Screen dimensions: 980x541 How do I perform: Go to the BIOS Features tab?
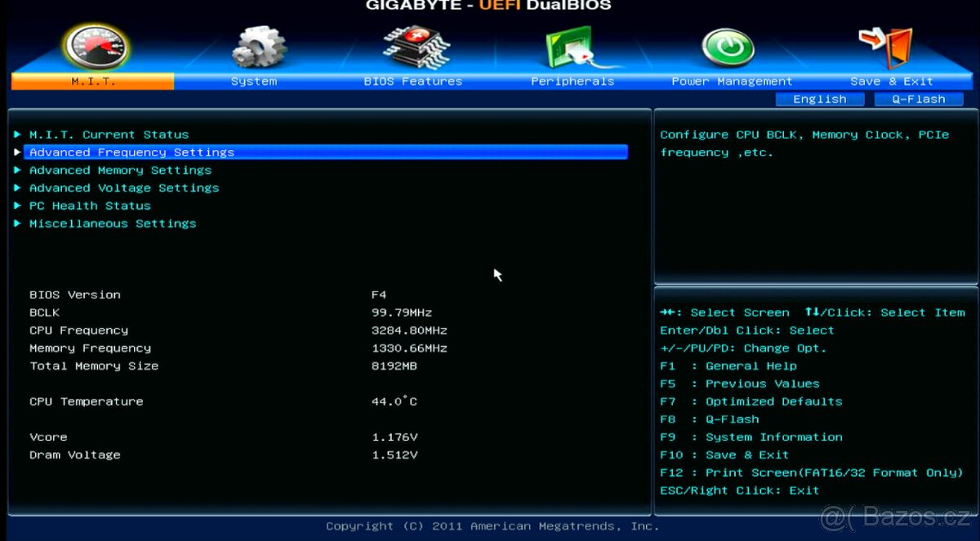pos(413,82)
